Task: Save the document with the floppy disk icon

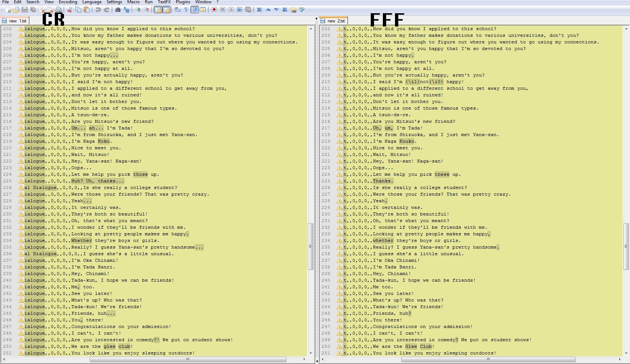Action: click(x=25, y=10)
